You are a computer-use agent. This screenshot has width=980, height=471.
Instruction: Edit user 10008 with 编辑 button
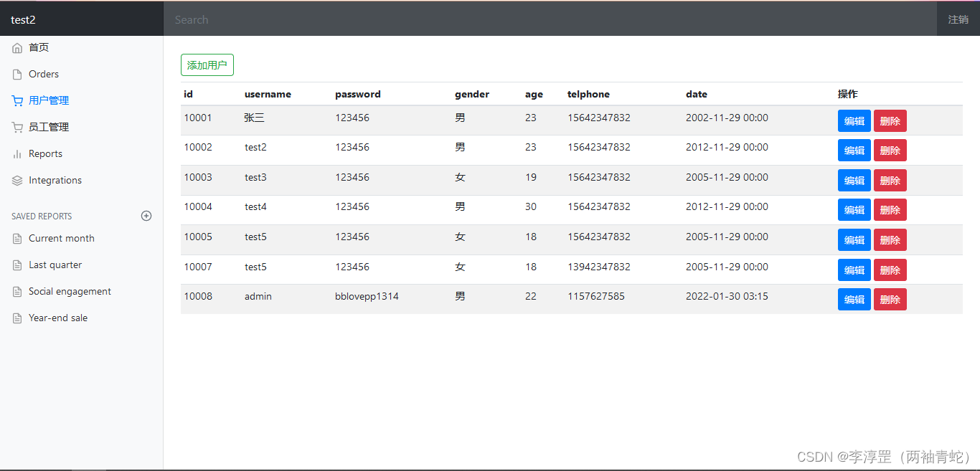(854, 299)
